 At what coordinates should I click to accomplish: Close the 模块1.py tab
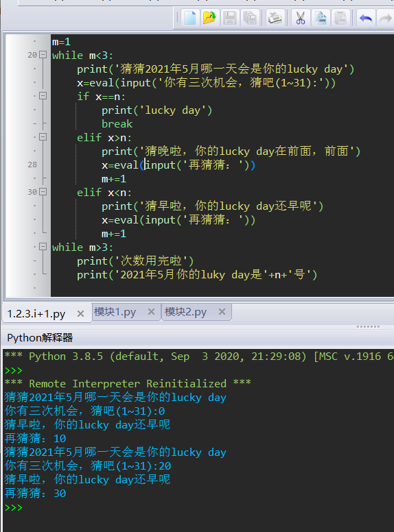152,311
